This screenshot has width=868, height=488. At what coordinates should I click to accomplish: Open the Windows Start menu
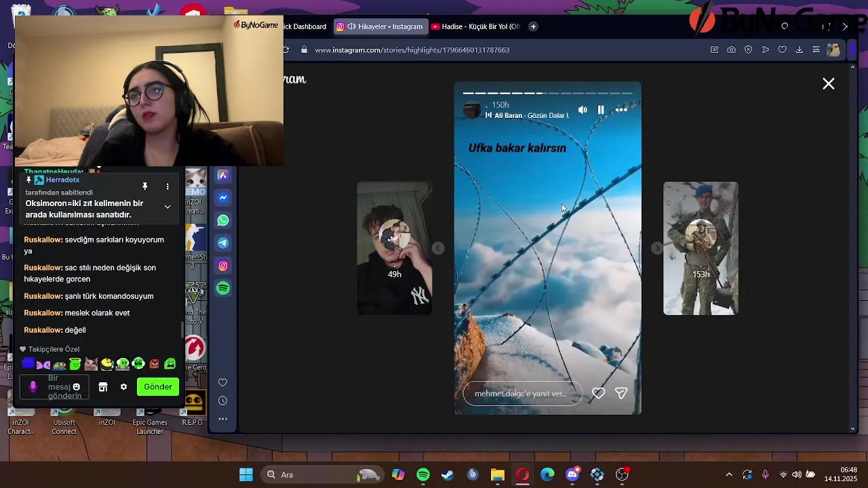[246, 474]
